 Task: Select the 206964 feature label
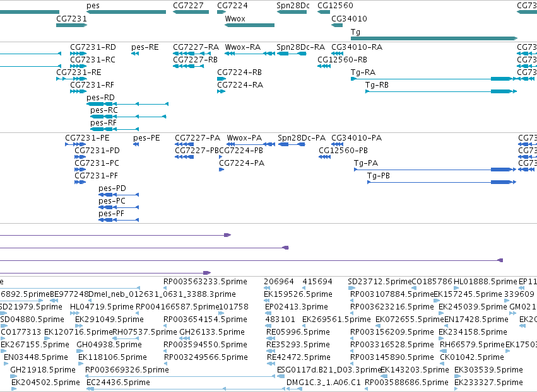279,282
